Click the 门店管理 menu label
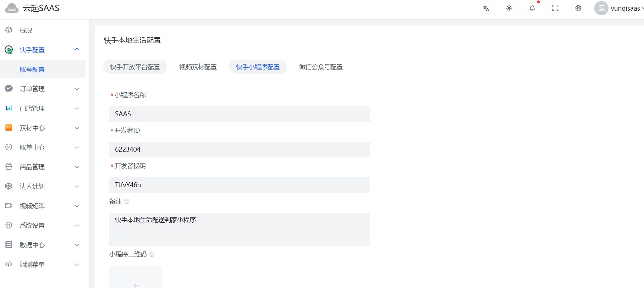 (32, 108)
